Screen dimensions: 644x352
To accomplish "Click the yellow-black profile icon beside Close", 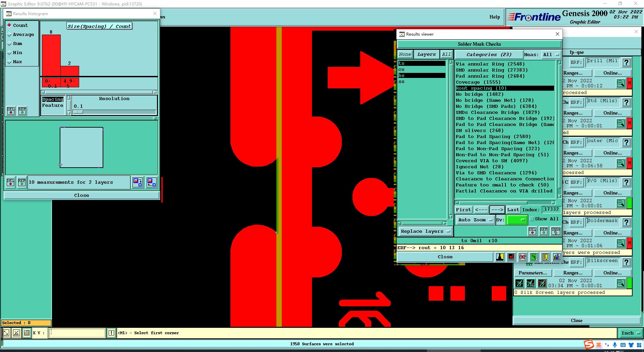I will 499,257.
